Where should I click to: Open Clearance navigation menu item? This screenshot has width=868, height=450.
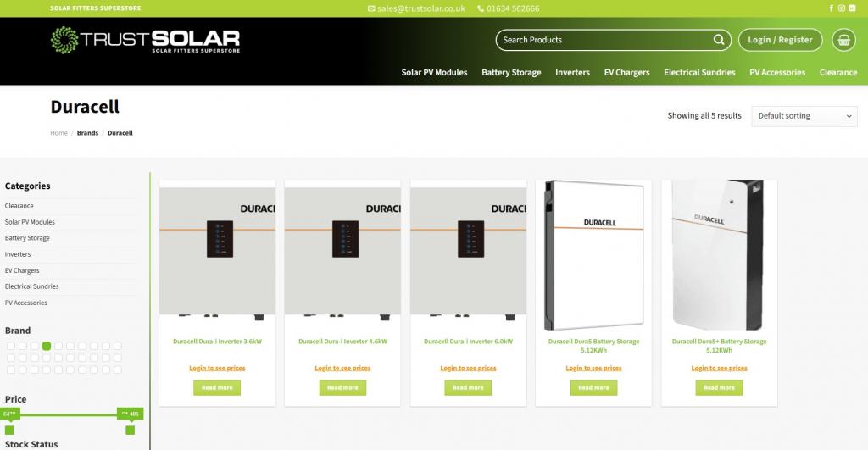838,73
